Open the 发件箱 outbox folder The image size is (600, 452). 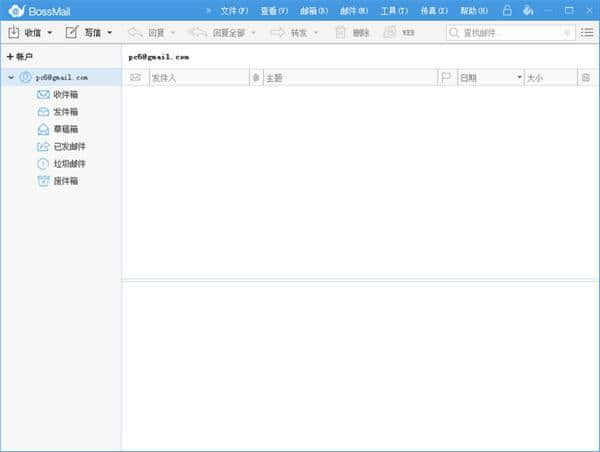66,111
